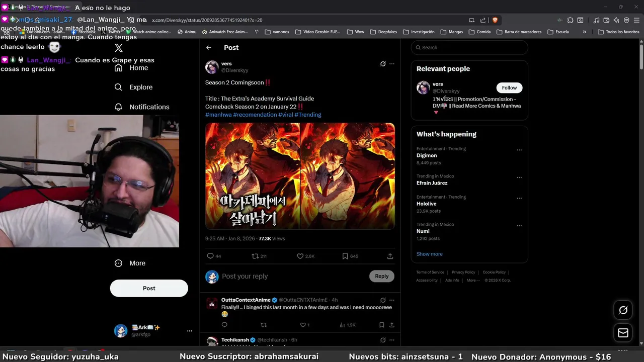Open OuttaContextAnime profile name
Screen dimensions: 644x362
pyautogui.click(x=246, y=300)
